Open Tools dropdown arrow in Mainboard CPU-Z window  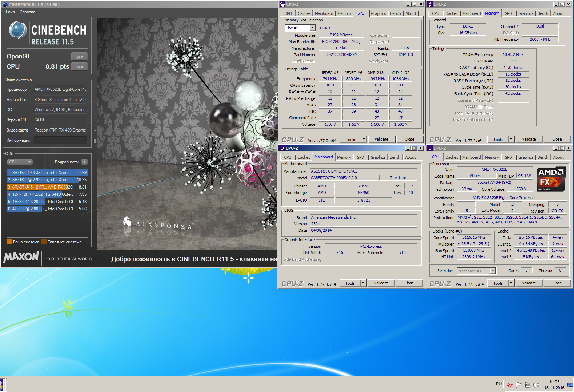click(363, 283)
